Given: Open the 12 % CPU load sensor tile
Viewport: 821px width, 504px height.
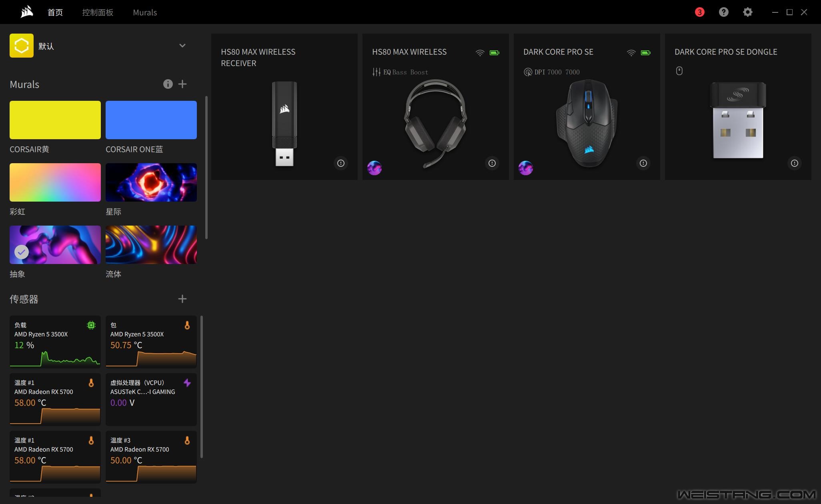Looking at the screenshot, I should pos(55,342).
